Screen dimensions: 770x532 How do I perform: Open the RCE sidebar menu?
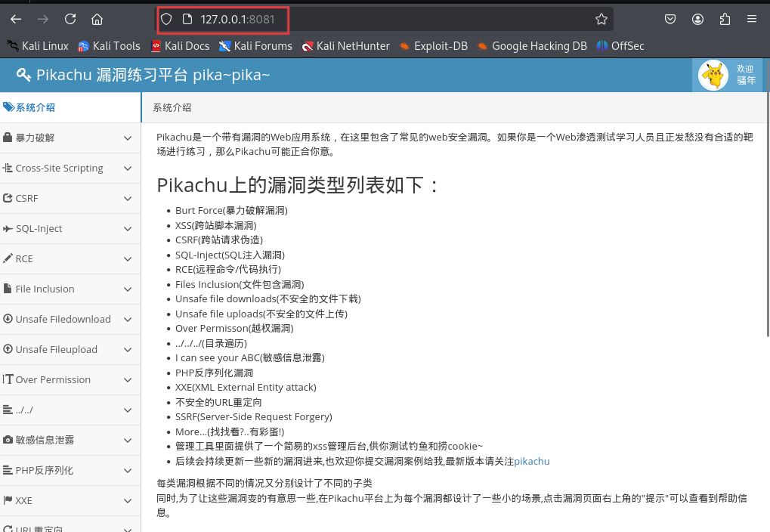(70, 259)
